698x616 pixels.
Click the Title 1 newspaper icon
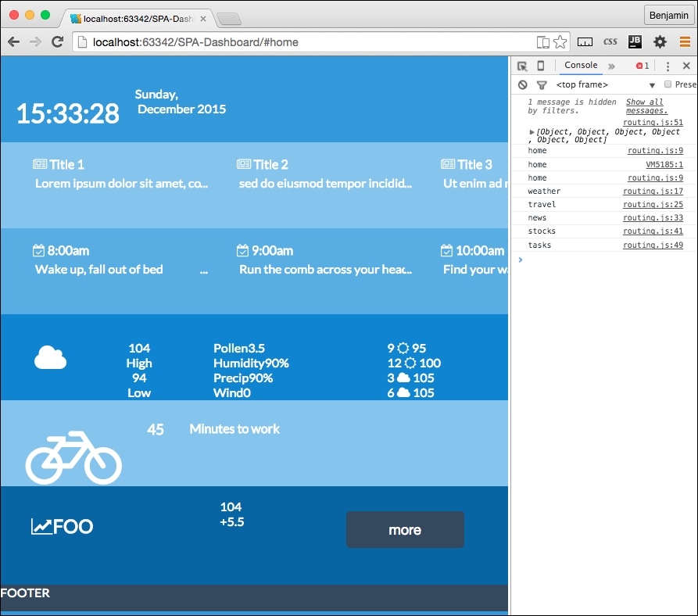[x=40, y=164]
